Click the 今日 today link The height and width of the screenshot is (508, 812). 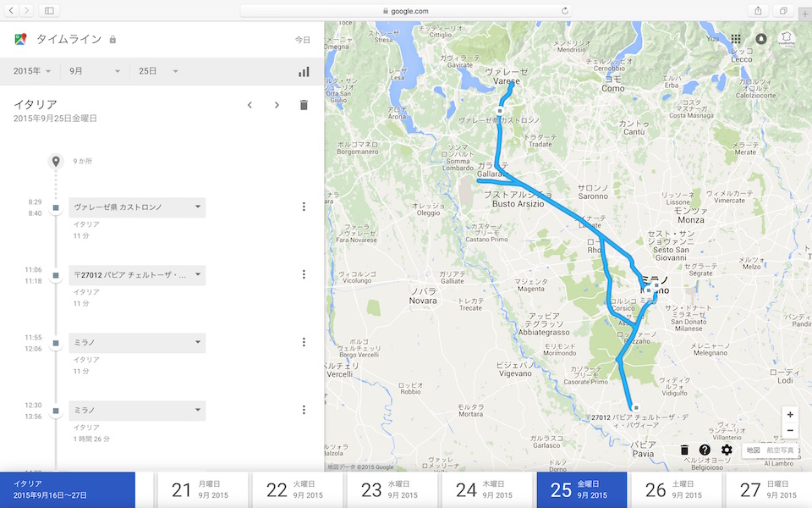coord(302,40)
